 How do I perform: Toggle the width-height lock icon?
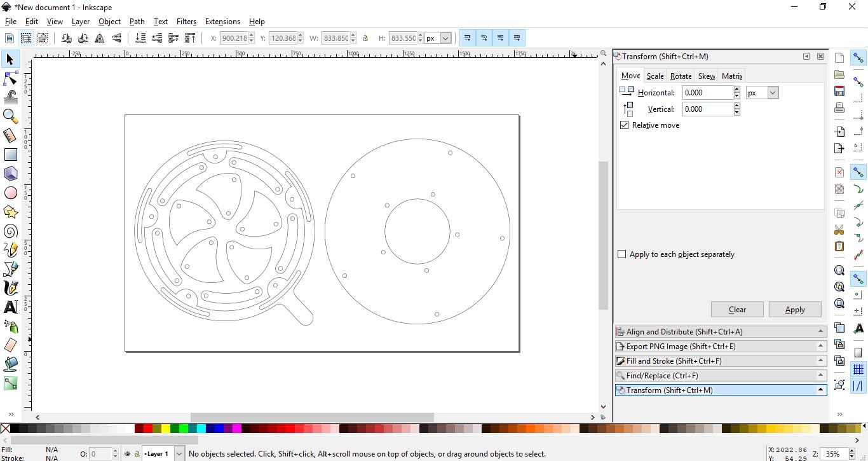(365, 38)
